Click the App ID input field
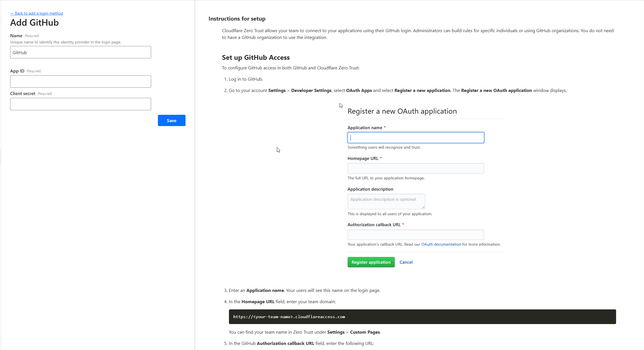Screen dimensions: 644x350 [x=80, y=82]
